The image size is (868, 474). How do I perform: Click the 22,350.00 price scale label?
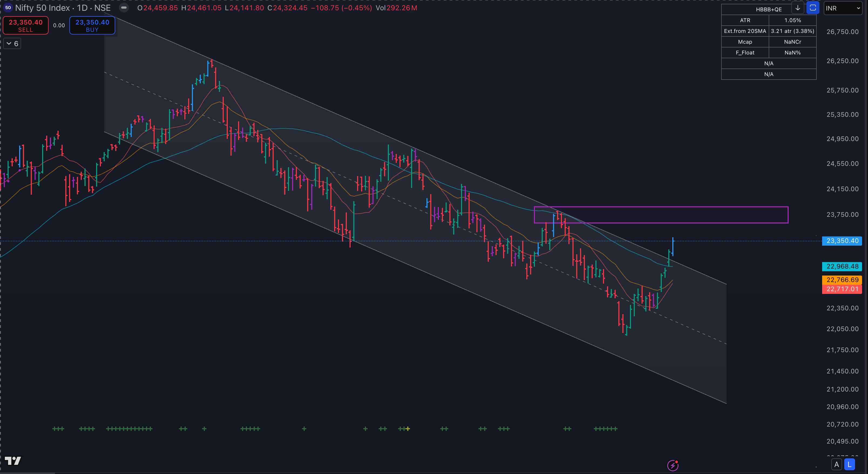(x=842, y=308)
